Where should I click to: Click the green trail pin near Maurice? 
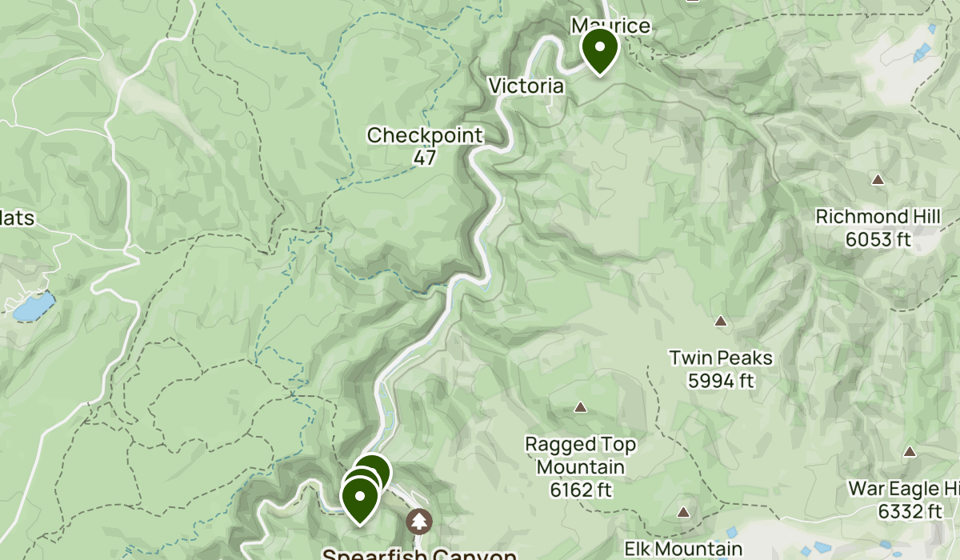(599, 50)
